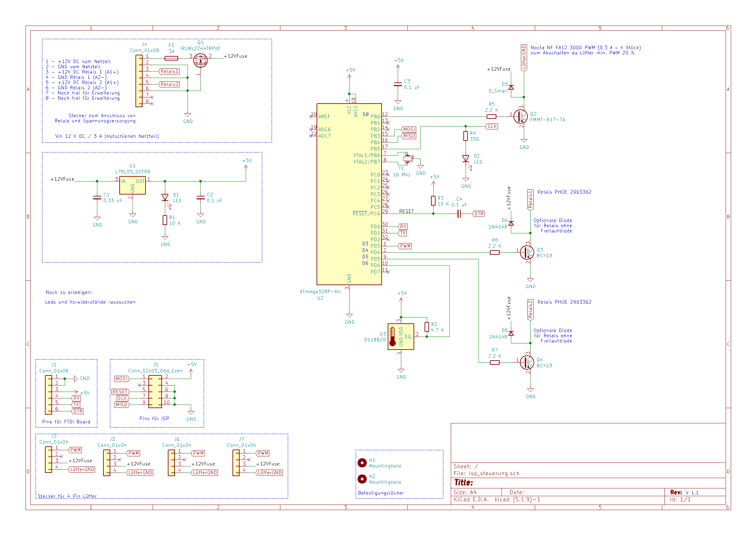Select the Relais2 label on connector J4
The width and height of the screenshot is (756, 535).
(x=169, y=84)
